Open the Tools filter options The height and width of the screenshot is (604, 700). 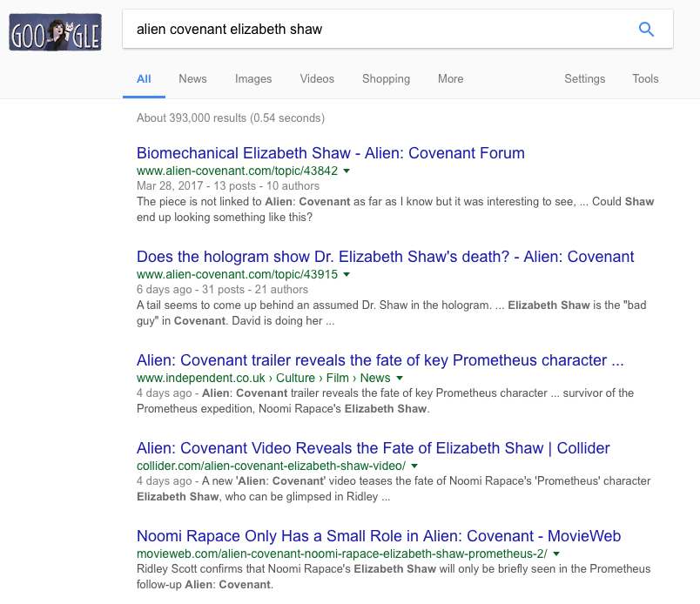click(x=645, y=78)
